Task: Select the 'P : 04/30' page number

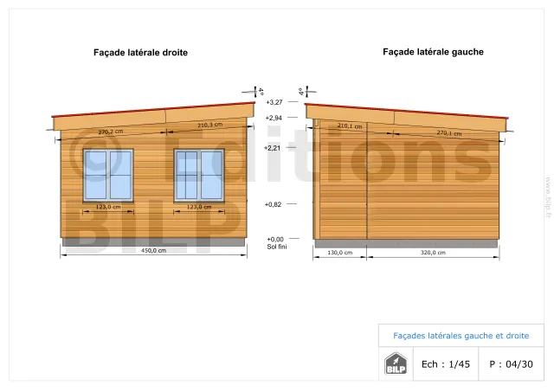Action: (x=511, y=364)
